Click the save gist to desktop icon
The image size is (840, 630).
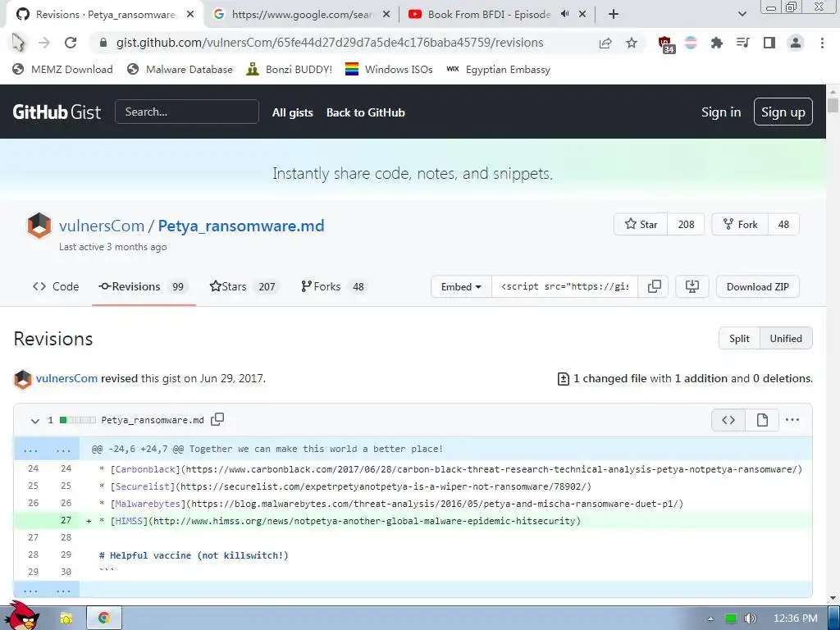click(x=692, y=286)
